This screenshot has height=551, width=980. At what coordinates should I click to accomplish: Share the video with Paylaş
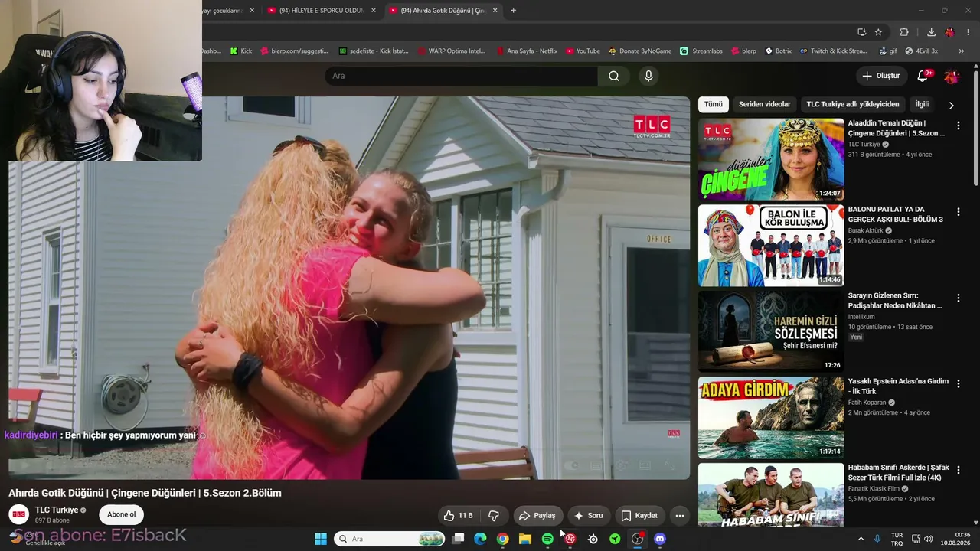click(x=537, y=516)
